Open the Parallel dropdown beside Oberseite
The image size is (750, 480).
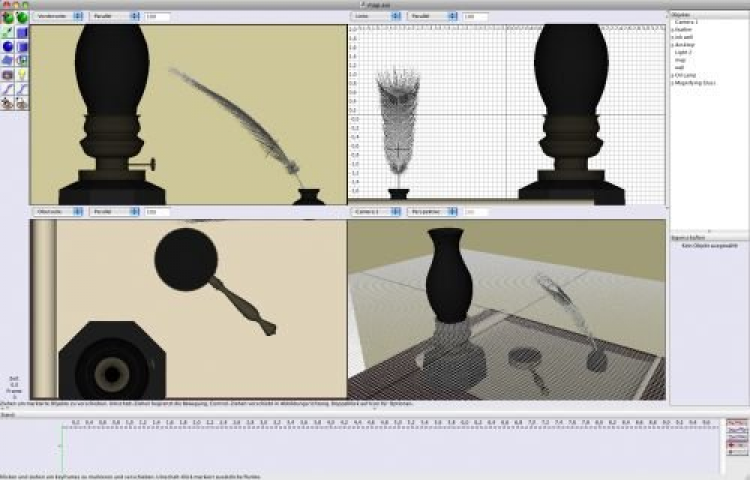point(115,211)
